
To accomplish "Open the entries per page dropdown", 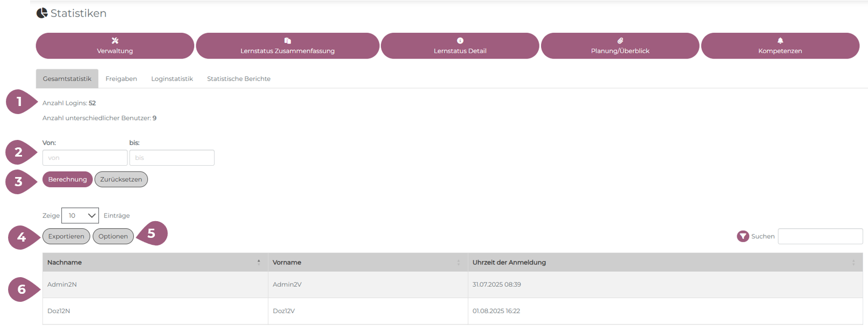I will pos(80,215).
